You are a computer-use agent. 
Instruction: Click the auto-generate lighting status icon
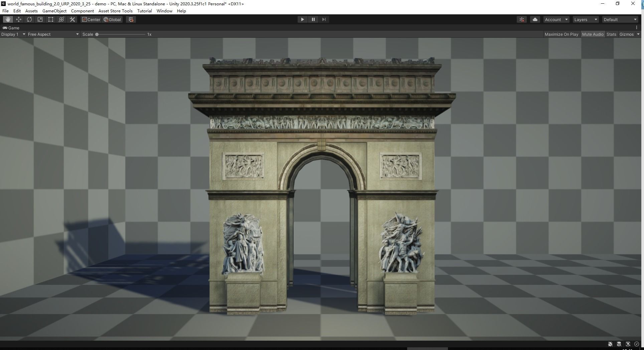pos(628,344)
